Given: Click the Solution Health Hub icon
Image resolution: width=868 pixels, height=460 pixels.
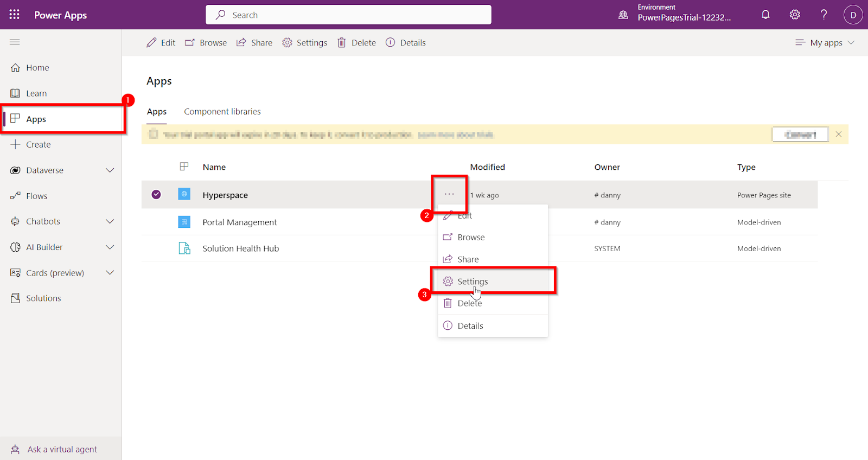Looking at the screenshot, I should coord(184,248).
